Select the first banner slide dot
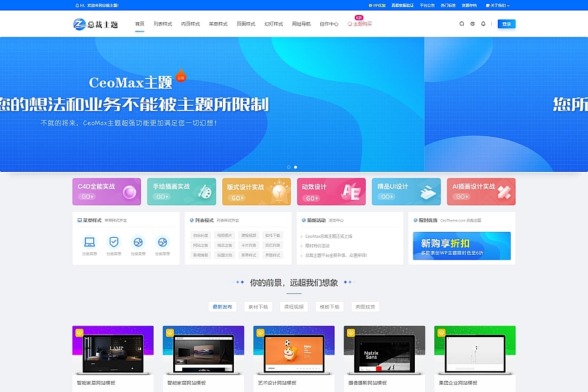The width and height of the screenshot is (588, 392). click(289, 167)
